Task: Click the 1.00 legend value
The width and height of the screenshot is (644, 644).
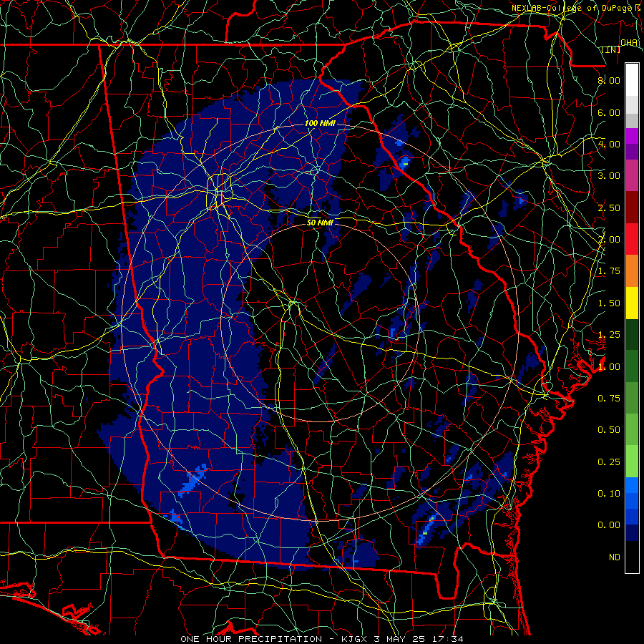Action: 609,367
